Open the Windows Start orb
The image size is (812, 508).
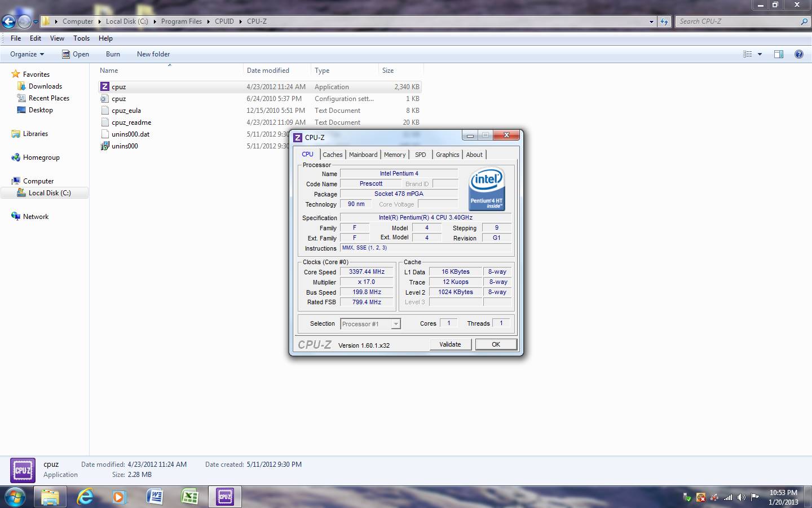[15, 497]
